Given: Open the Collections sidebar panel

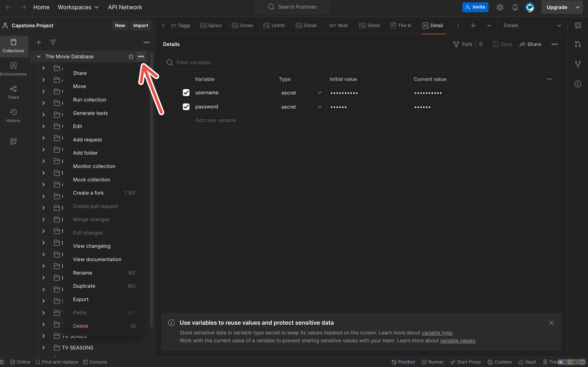Looking at the screenshot, I should [13, 46].
